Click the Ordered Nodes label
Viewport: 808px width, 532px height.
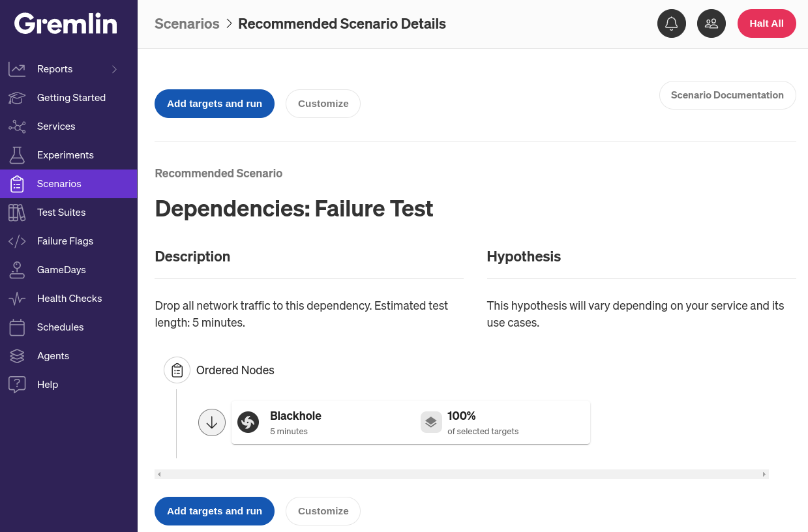tap(235, 370)
